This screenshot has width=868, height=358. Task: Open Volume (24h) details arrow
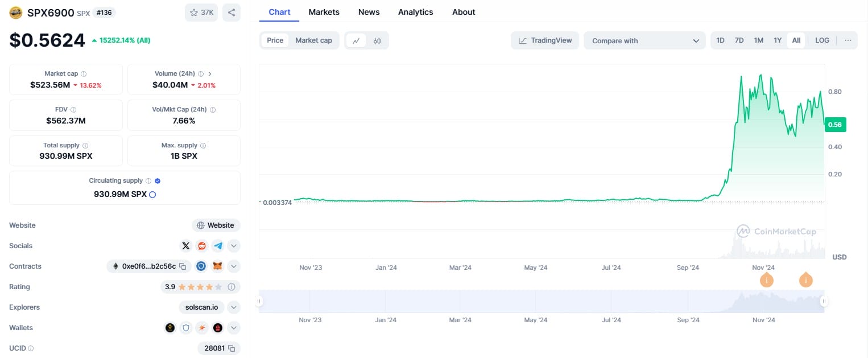(210, 74)
